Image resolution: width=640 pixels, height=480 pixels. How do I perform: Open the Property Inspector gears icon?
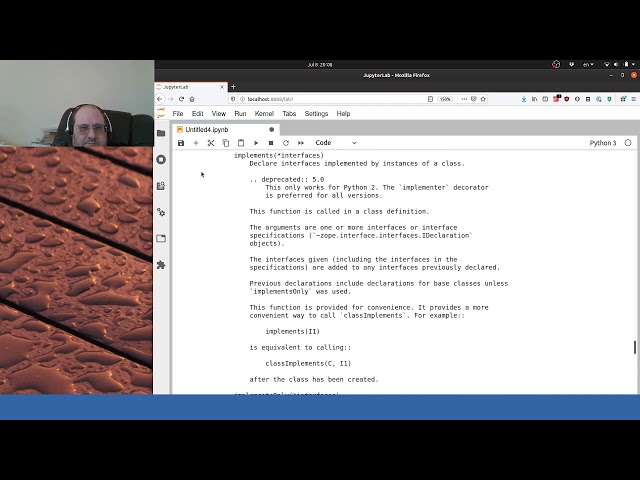coord(161,212)
